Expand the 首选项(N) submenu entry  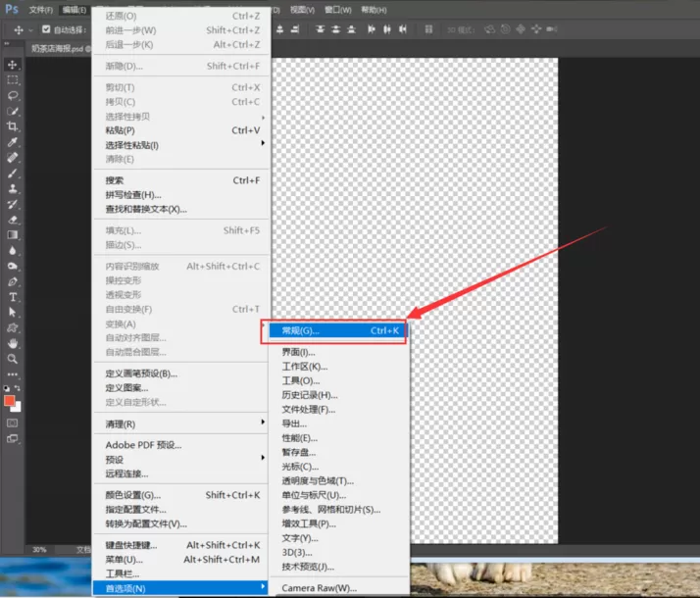click(x=180, y=588)
